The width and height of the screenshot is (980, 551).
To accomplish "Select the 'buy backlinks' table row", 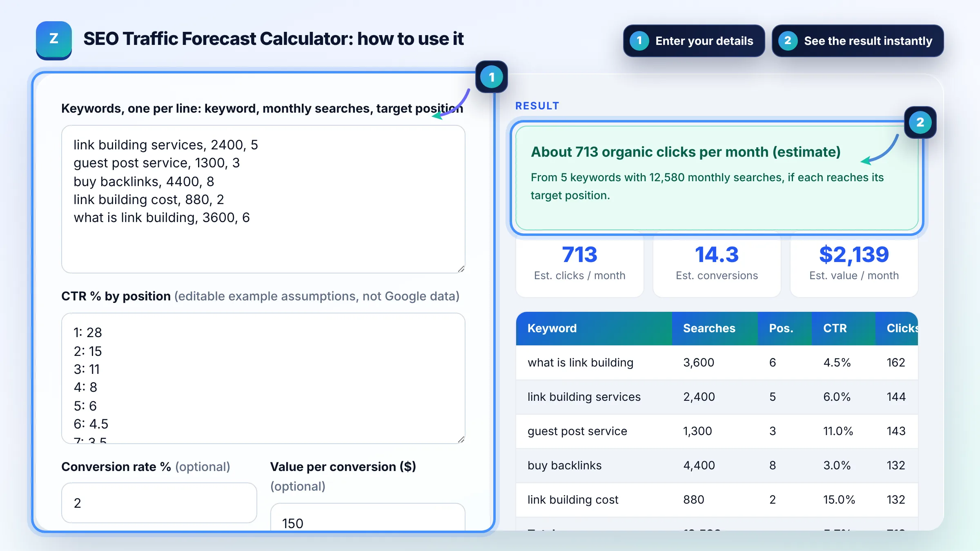I will point(717,465).
